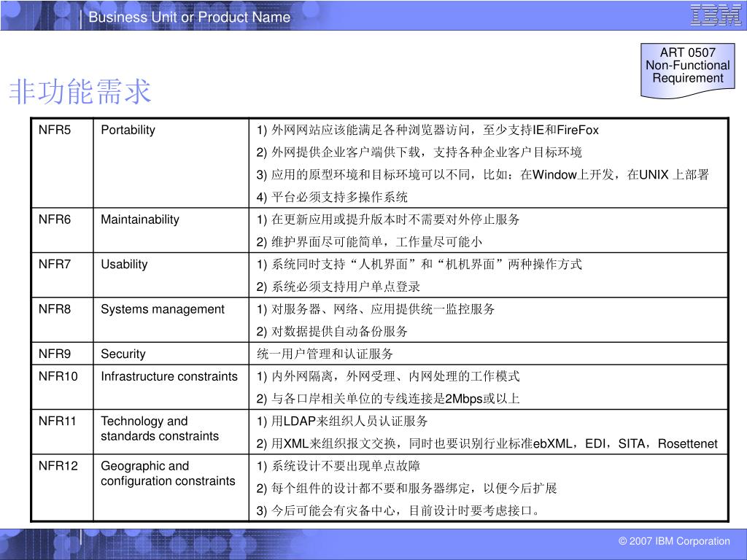
Task: Select line about 内外网隔离
Action: [388, 376]
